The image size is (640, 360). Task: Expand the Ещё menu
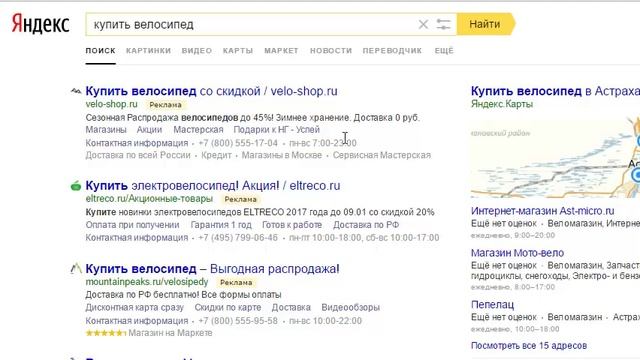[444, 51]
